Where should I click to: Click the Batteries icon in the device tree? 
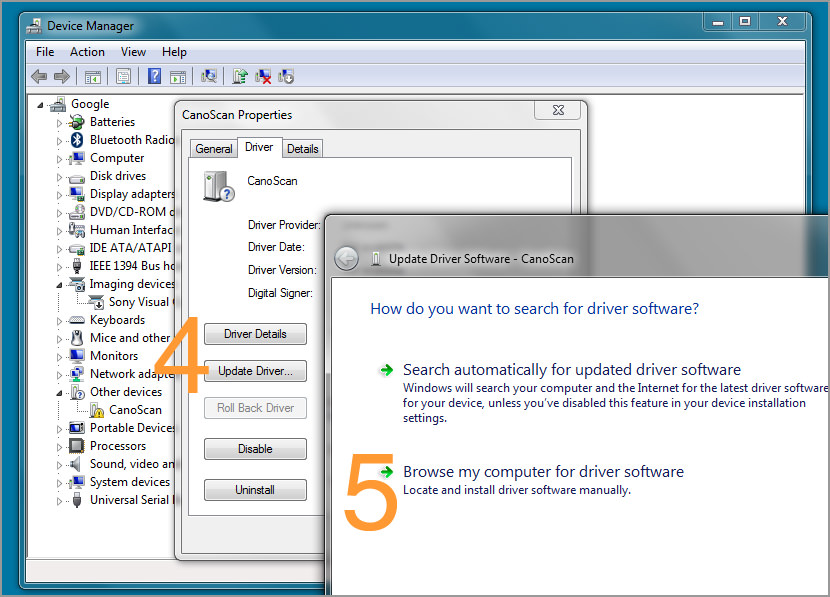[77, 122]
